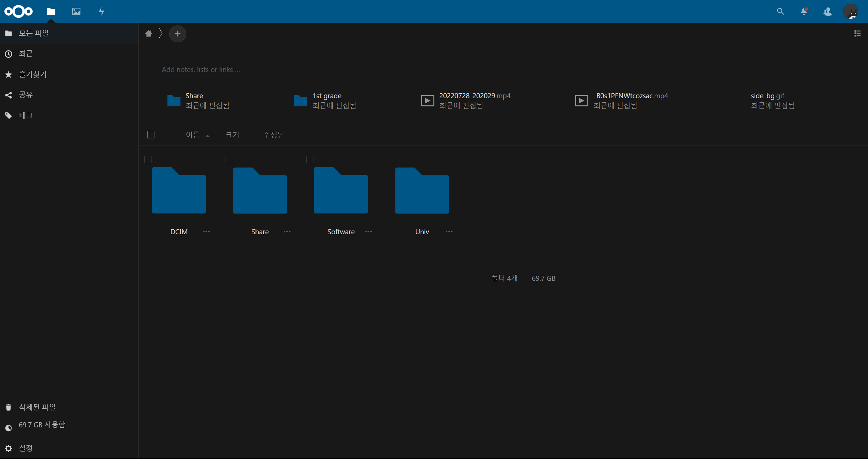
Task: Switch to list view icon
Action: (857, 34)
